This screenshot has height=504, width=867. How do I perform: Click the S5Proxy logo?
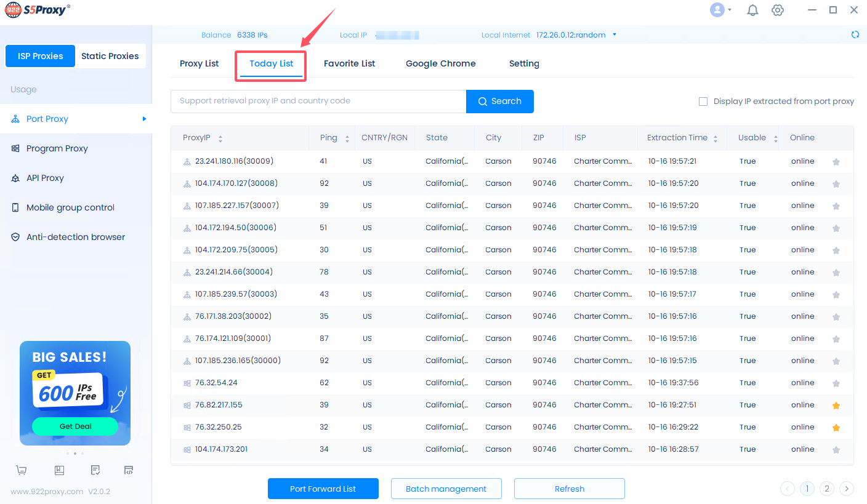click(x=38, y=9)
